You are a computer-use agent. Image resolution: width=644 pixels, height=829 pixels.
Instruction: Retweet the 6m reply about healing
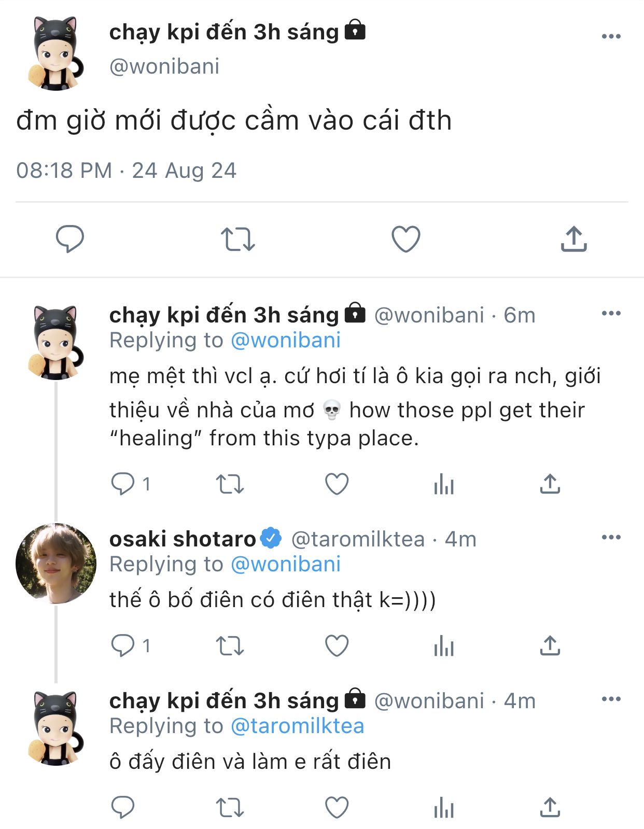pyautogui.click(x=230, y=484)
